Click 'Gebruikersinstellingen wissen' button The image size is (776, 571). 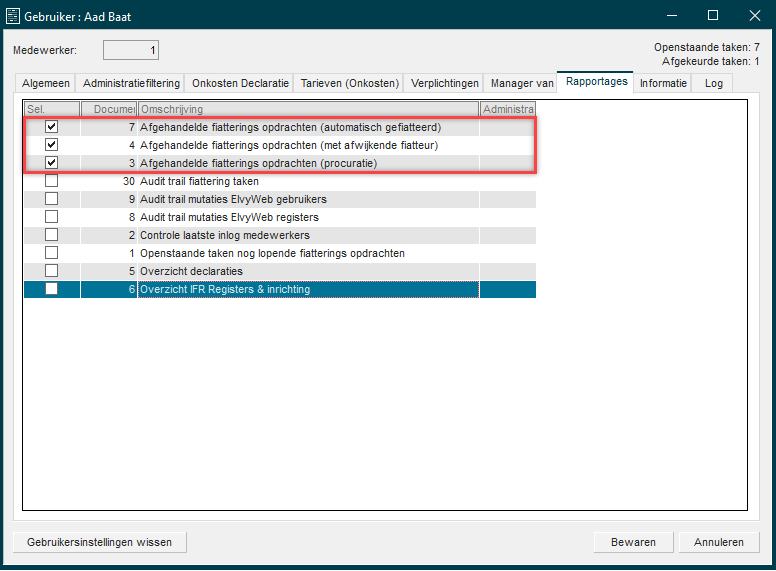[100, 542]
